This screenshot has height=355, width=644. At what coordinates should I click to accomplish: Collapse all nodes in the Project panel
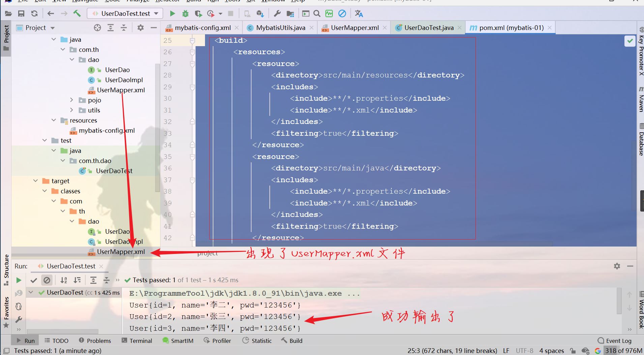[124, 28]
